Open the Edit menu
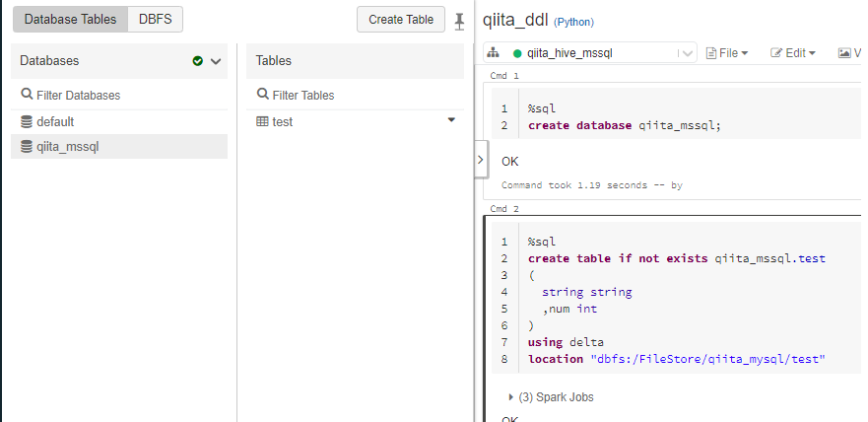Image resolution: width=868 pixels, height=422 pixels. pos(793,53)
